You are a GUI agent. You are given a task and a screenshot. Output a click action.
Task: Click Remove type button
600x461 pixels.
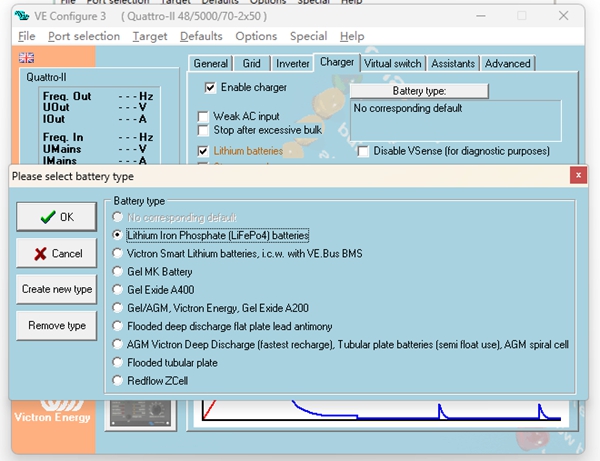coord(57,326)
